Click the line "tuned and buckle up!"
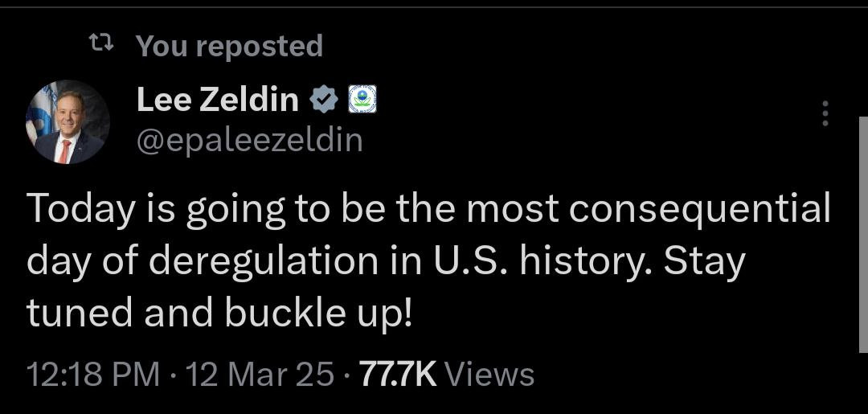The width and height of the screenshot is (868, 414). (x=219, y=314)
